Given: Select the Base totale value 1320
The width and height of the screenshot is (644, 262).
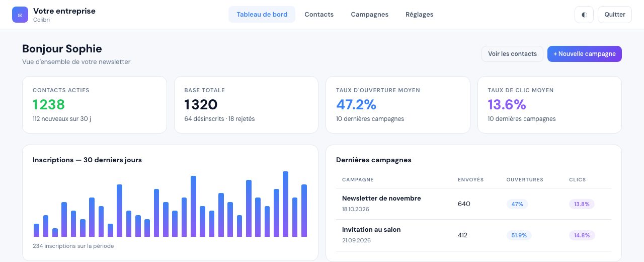Looking at the screenshot, I should pyautogui.click(x=201, y=105).
